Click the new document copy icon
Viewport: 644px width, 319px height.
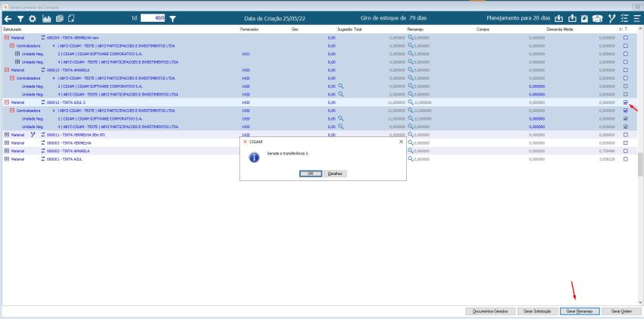[x=71, y=18]
